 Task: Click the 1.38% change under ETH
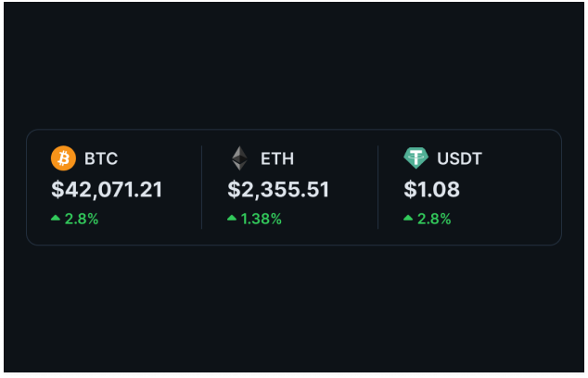(x=262, y=220)
